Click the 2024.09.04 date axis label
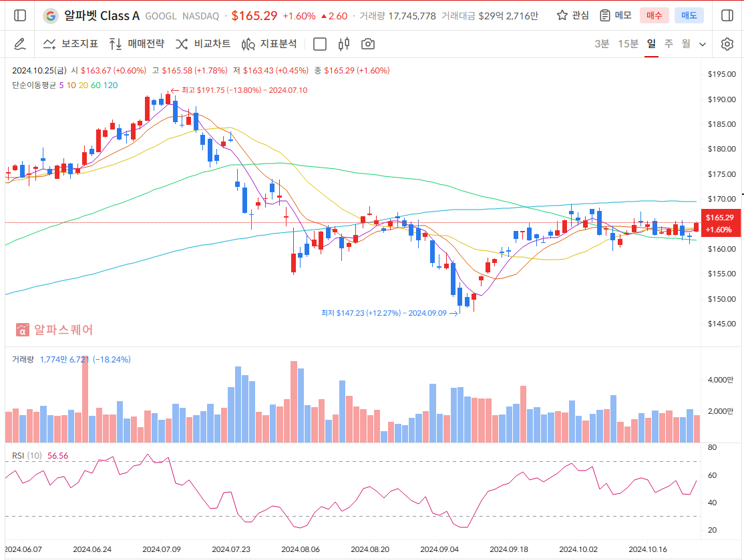 [x=439, y=549]
